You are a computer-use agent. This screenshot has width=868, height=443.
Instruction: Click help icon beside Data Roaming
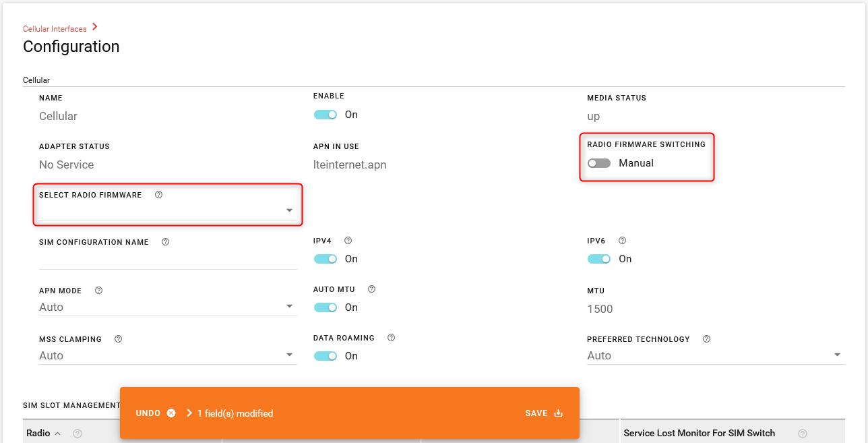tap(392, 338)
